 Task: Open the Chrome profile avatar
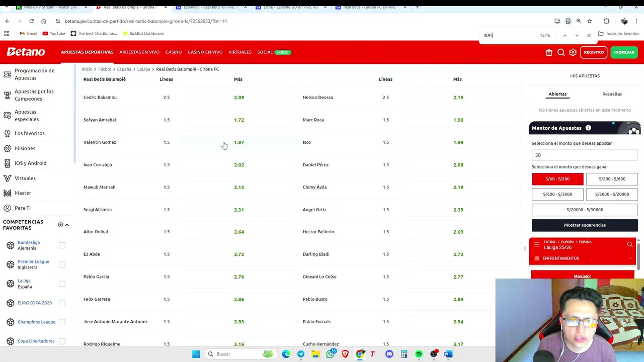(x=624, y=21)
